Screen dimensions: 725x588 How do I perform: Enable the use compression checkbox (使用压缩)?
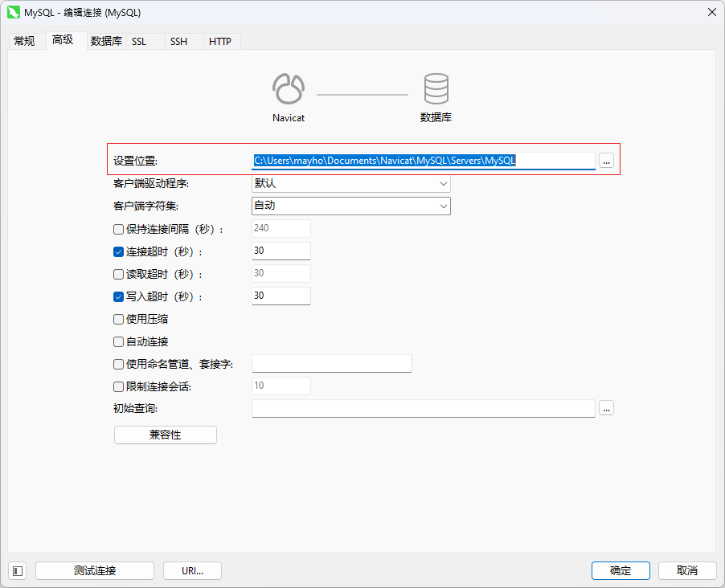coord(118,319)
